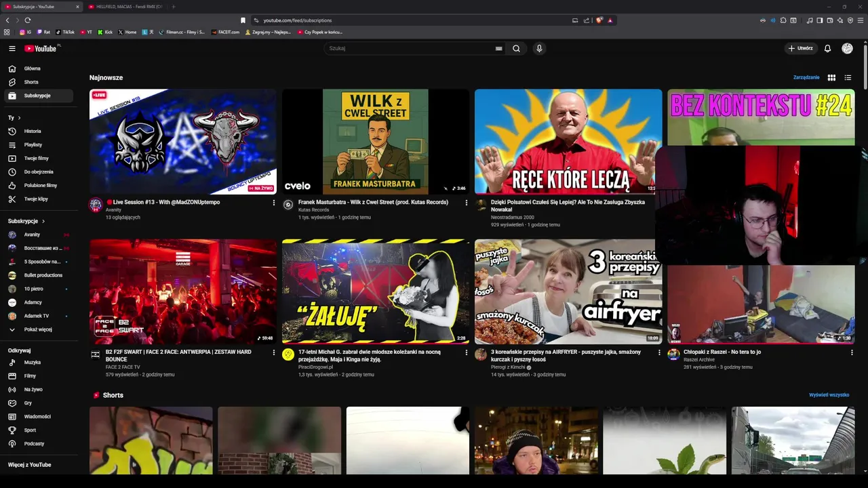Open Muzyka in explore section
This screenshot has height=488, width=868.
click(x=39, y=362)
